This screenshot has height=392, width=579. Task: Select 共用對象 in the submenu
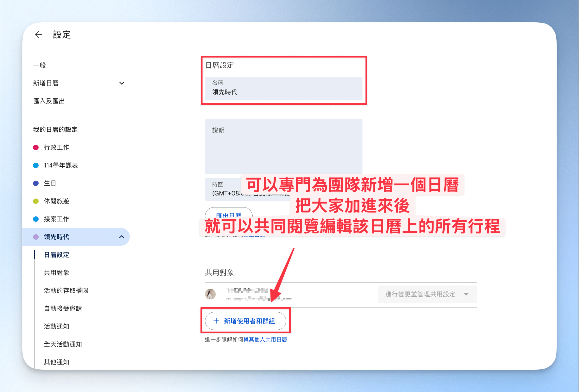pyautogui.click(x=57, y=273)
